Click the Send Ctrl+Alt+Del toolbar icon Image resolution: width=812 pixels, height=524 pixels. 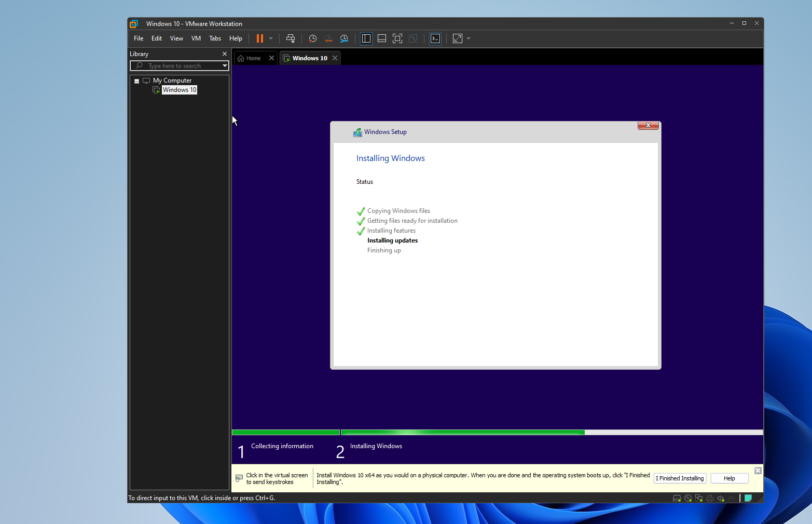291,38
